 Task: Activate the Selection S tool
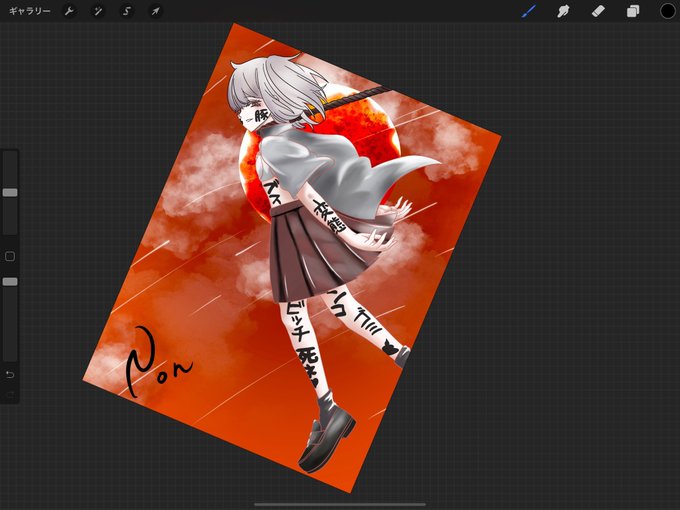coord(127,11)
